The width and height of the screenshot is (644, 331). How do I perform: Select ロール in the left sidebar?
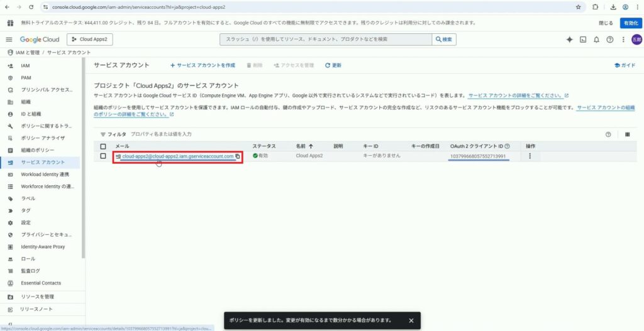[28, 258]
